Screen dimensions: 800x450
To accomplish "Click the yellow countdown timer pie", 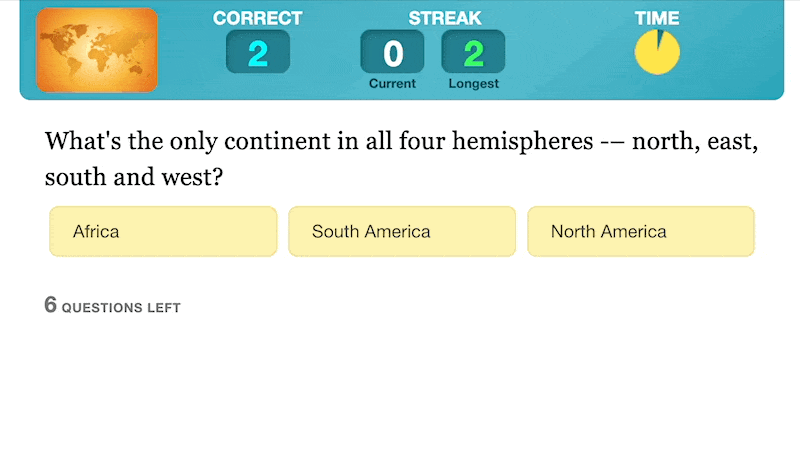I will coord(656,54).
